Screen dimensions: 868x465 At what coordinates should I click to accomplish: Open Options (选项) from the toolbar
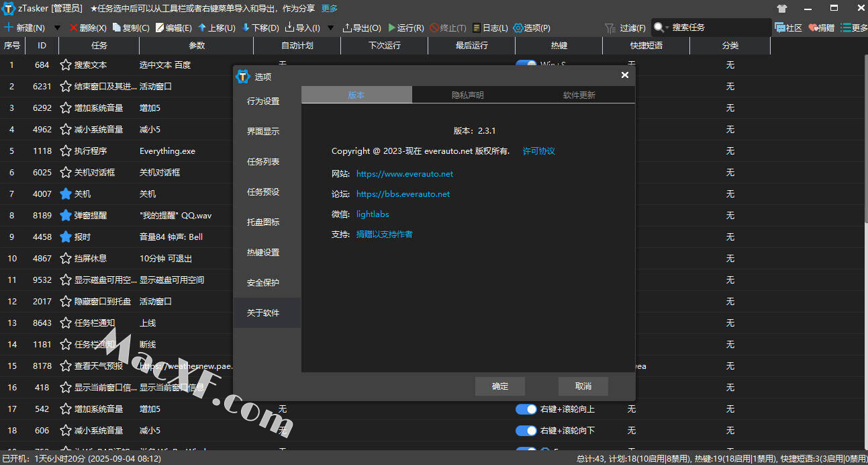pos(532,28)
